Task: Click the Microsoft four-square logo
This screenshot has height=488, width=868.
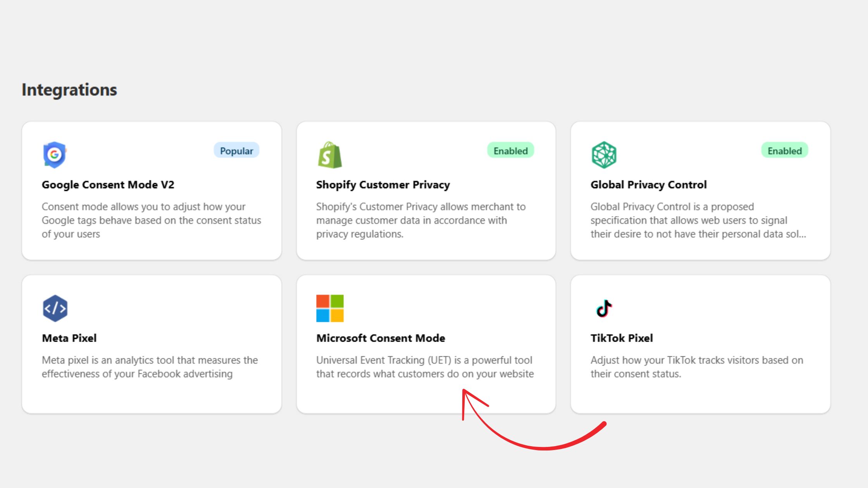Action: [330, 308]
